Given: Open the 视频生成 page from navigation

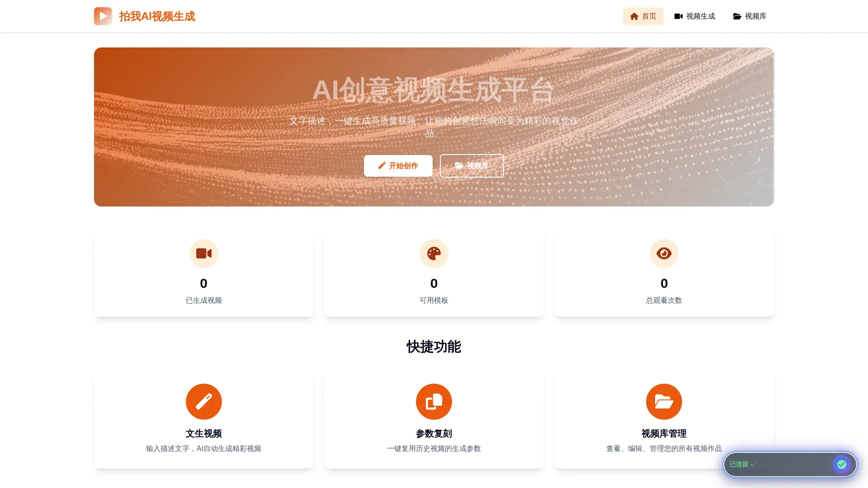Looking at the screenshot, I should (694, 16).
